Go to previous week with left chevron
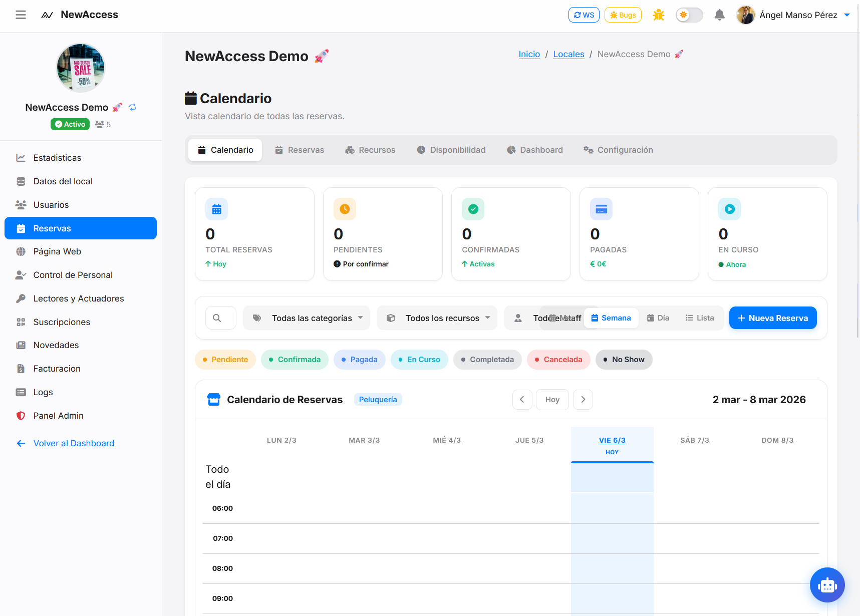 pyautogui.click(x=522, y=400)
